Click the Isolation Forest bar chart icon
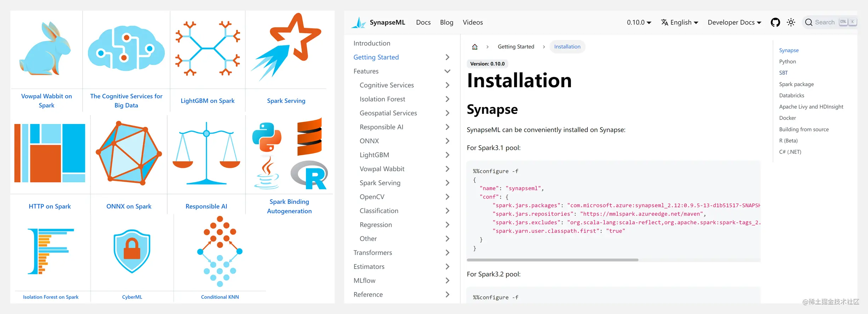This screenshot has width=868, height=314. 51,251
